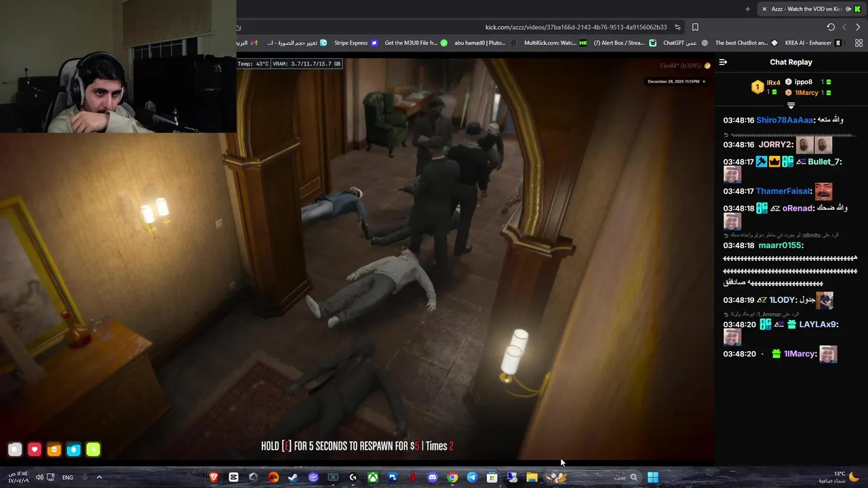Open Steam from taskbar

293,477
